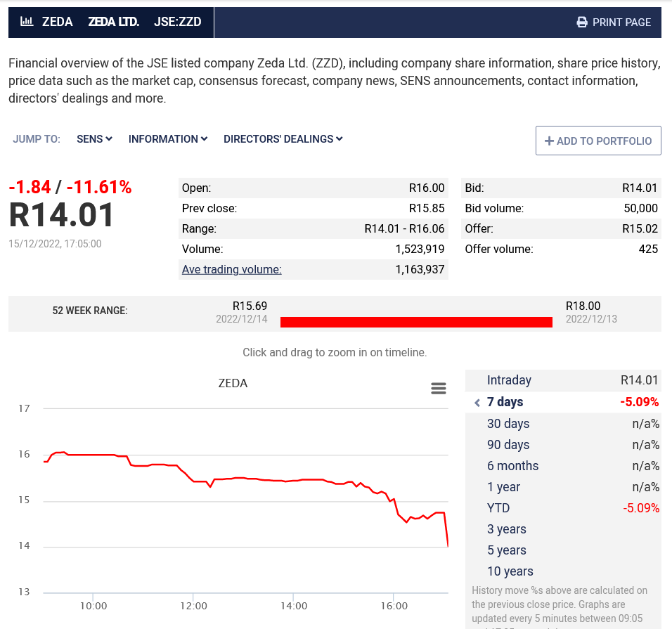Click the ZEDA chart title
Image resolution: width=672 pixels, height=629 pixels.
[233, 383]
